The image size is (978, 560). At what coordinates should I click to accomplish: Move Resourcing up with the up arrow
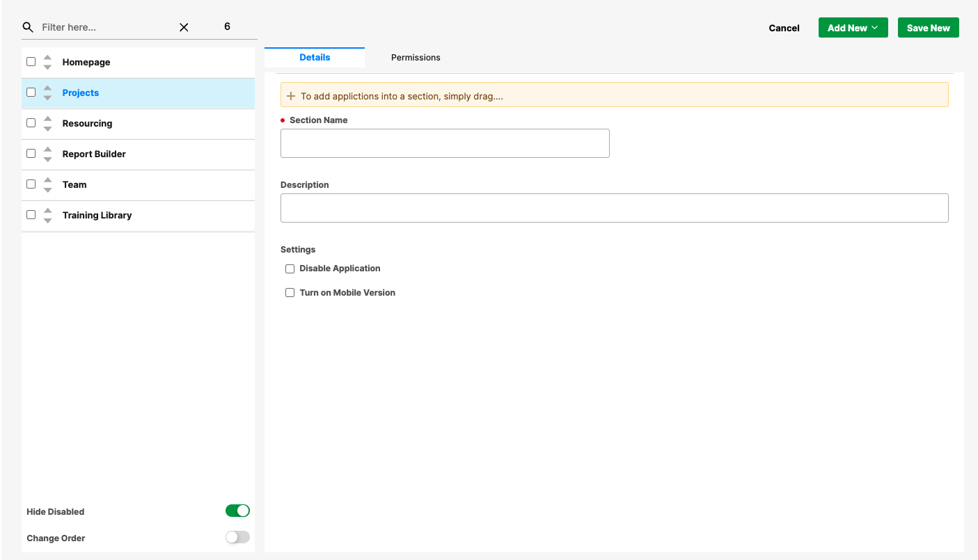coord(47,119)
